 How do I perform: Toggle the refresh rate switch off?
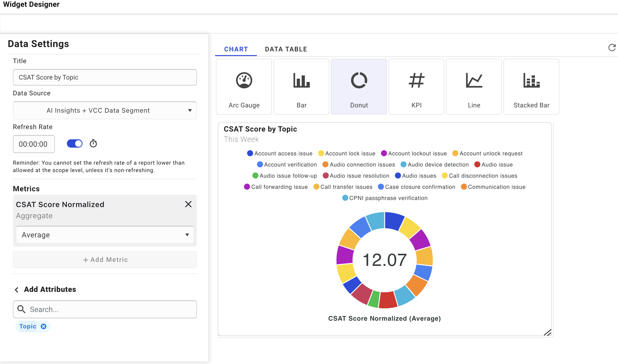(x=75, y=144)
